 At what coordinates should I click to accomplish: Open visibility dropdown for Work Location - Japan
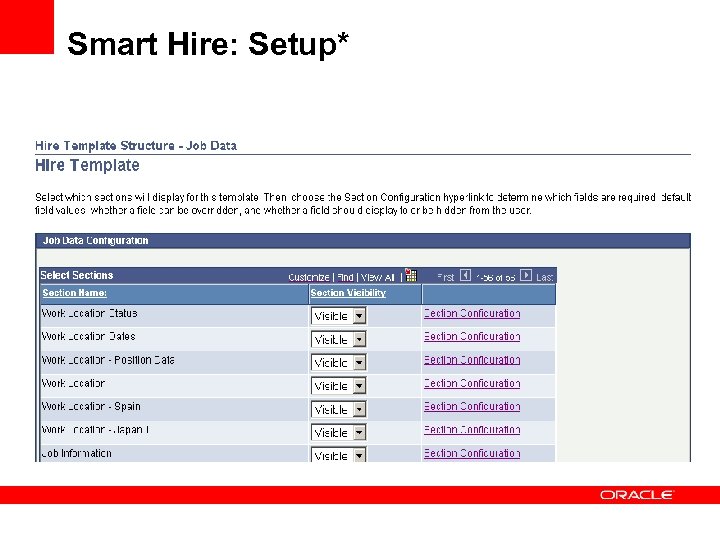click(x=338, y=433)
